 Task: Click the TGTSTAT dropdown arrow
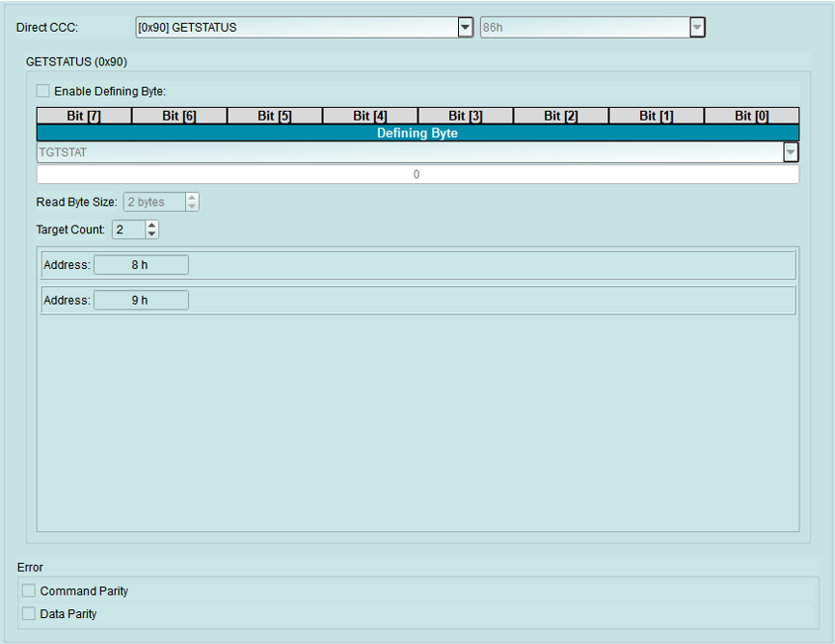click(x=791, y=152)
